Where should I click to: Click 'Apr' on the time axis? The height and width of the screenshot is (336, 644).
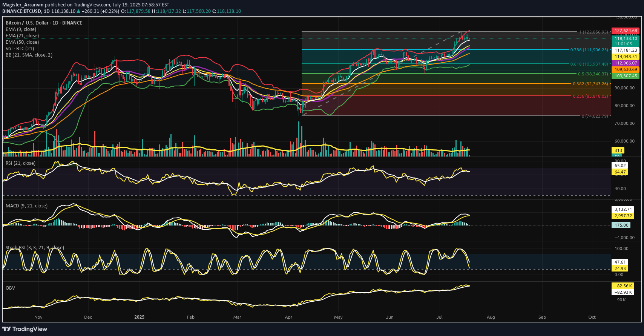click(x=288, y=317)
